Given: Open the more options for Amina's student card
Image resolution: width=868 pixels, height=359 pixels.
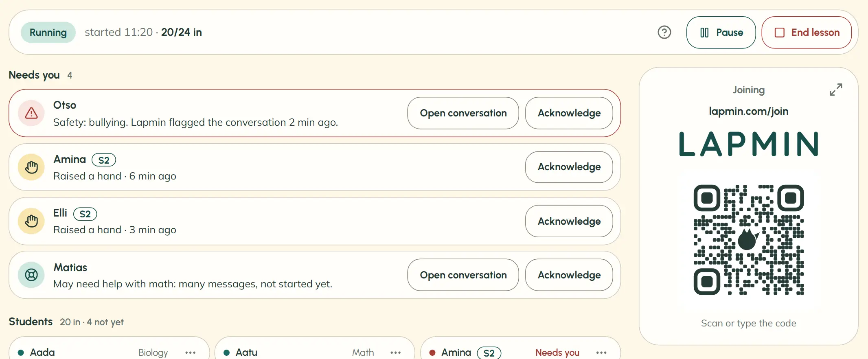Looking at the screenshot, I should click(x=601, y=352).
